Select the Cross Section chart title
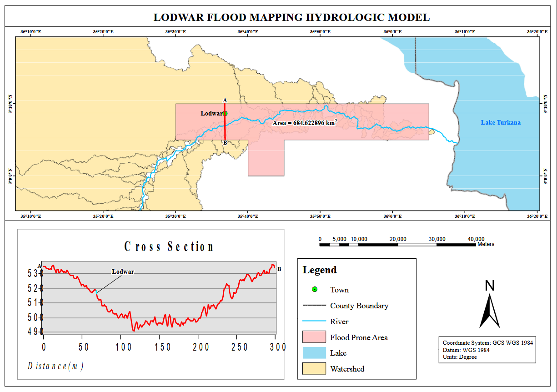This screenshot has width=557, height=392. [169, 246]
